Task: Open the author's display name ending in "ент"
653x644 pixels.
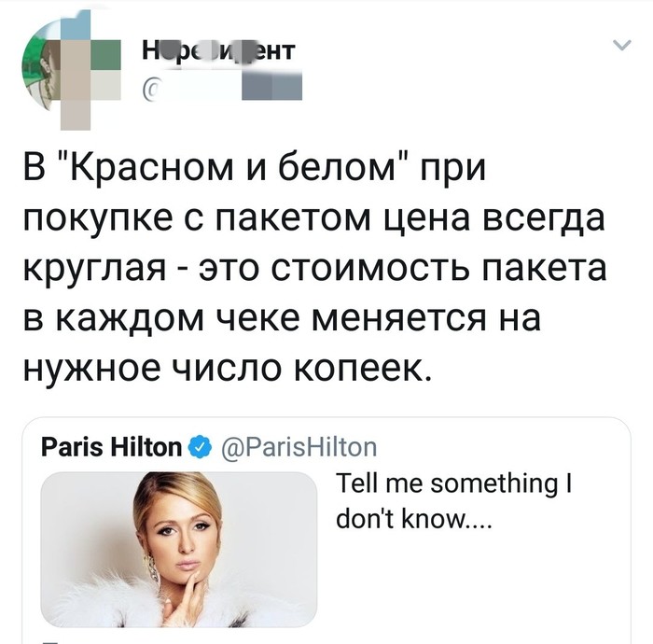Action: [x=218, y=50]
